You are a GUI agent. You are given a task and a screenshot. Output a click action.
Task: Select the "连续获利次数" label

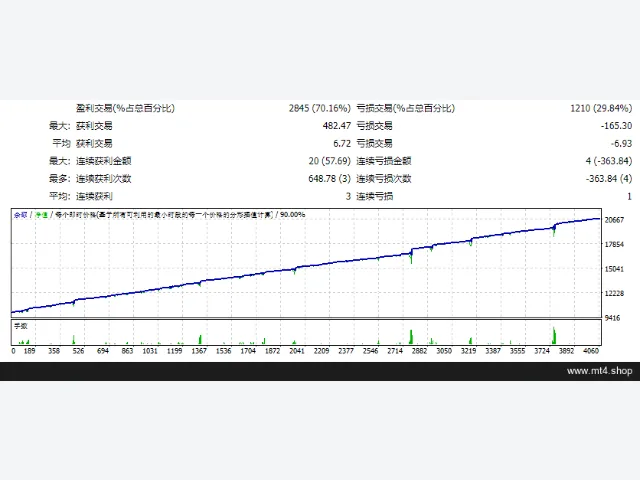tap(104, 179)
